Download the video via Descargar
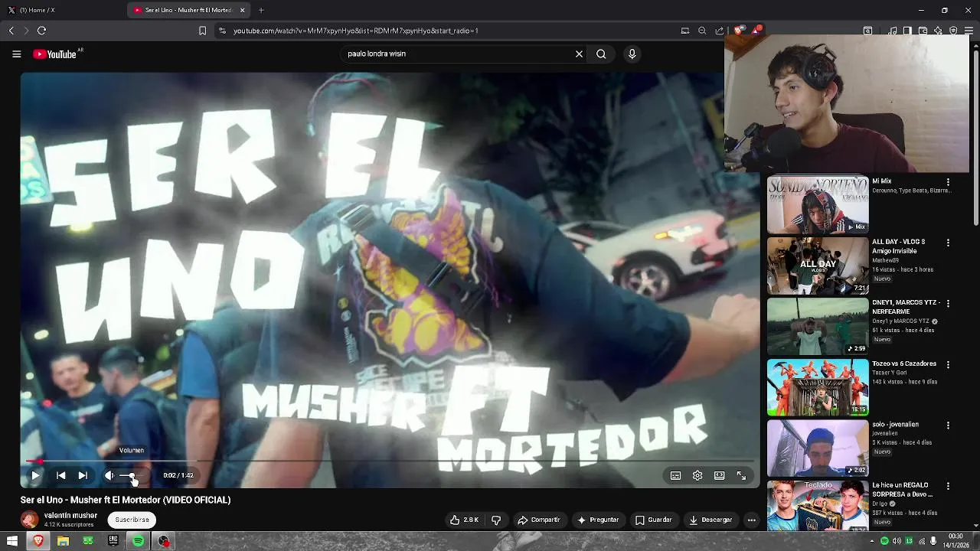This screenshot has height=551, width=980. coord(710,520)
